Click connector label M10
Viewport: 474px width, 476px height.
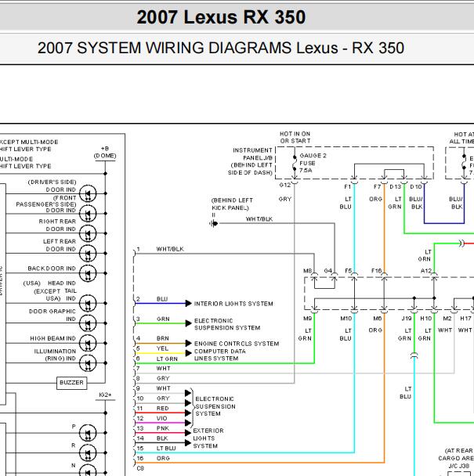point(346,319)
